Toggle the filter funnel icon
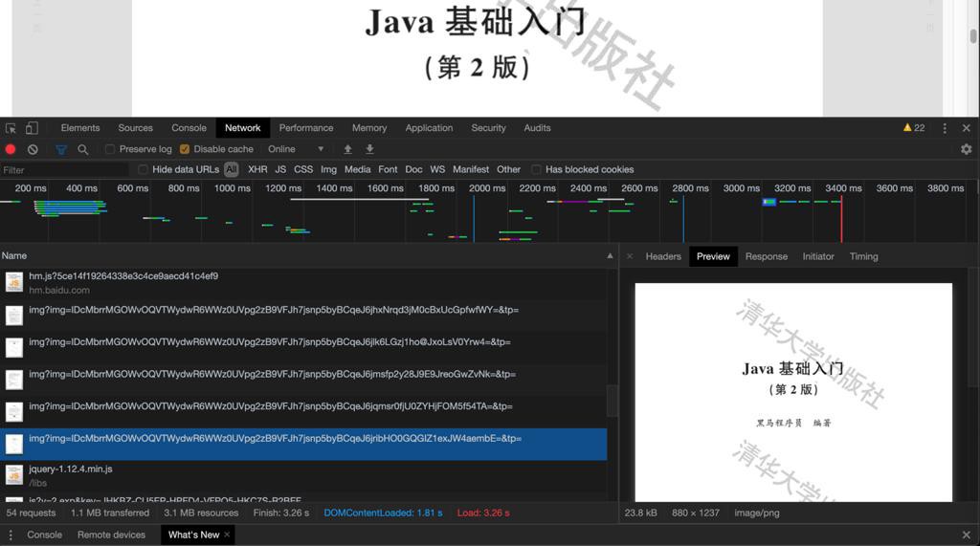The width and height of the screenshot is (980, 546). 61,149
